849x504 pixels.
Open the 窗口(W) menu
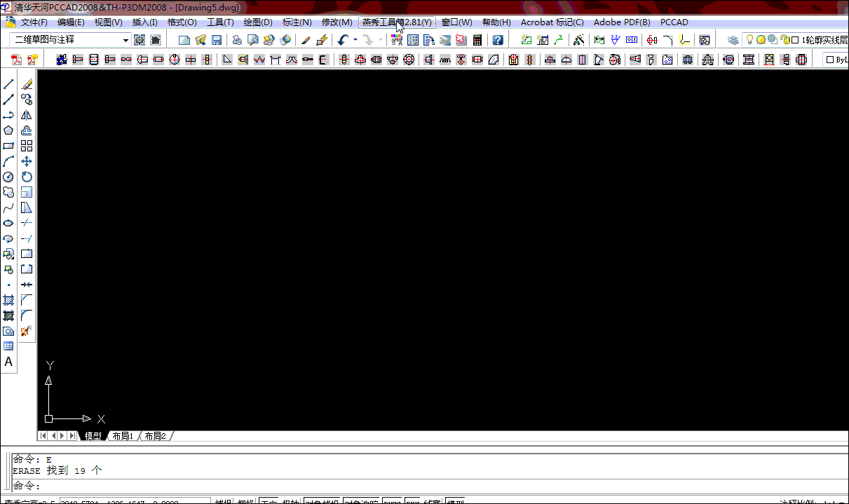[x=457, y=22]
